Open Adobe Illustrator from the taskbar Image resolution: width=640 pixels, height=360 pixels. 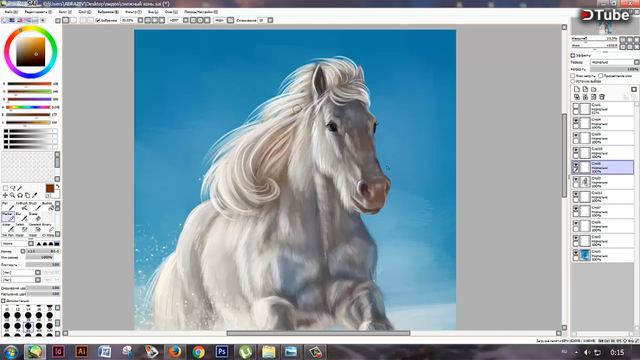pyautogui.click(x=82, y=351)
